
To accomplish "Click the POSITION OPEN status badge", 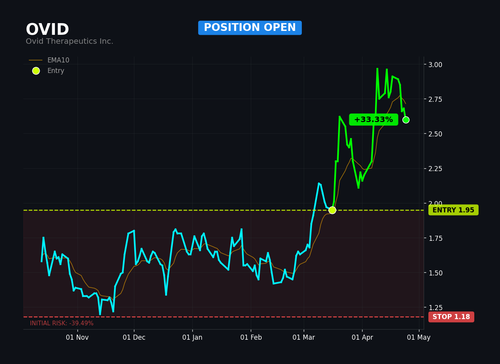I will point(250,28).
